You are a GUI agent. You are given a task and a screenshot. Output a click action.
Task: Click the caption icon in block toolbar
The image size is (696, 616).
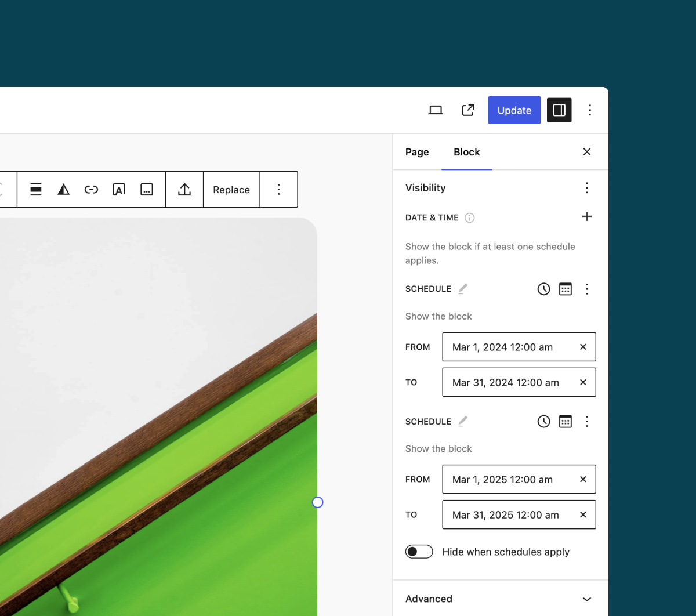pos(147,190)
